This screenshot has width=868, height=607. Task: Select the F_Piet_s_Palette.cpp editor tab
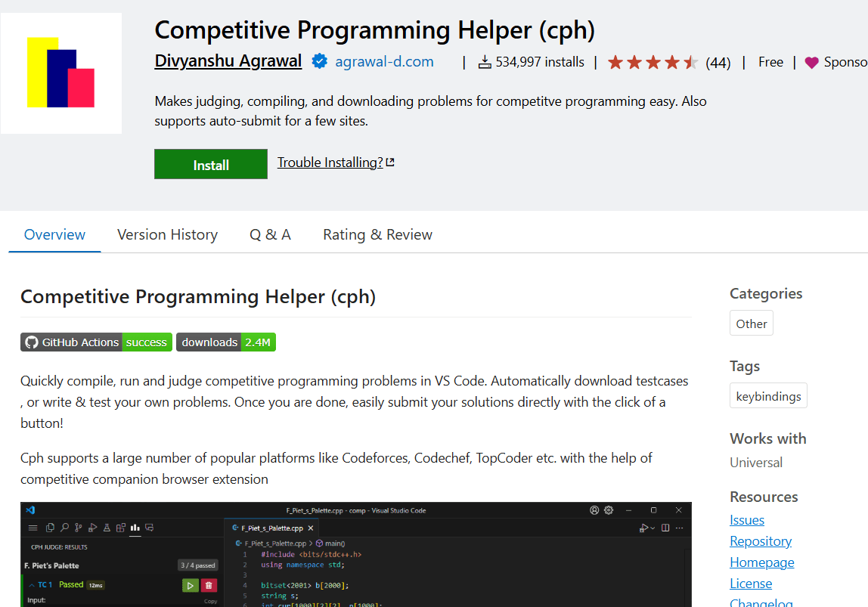[x=271, y=528]
